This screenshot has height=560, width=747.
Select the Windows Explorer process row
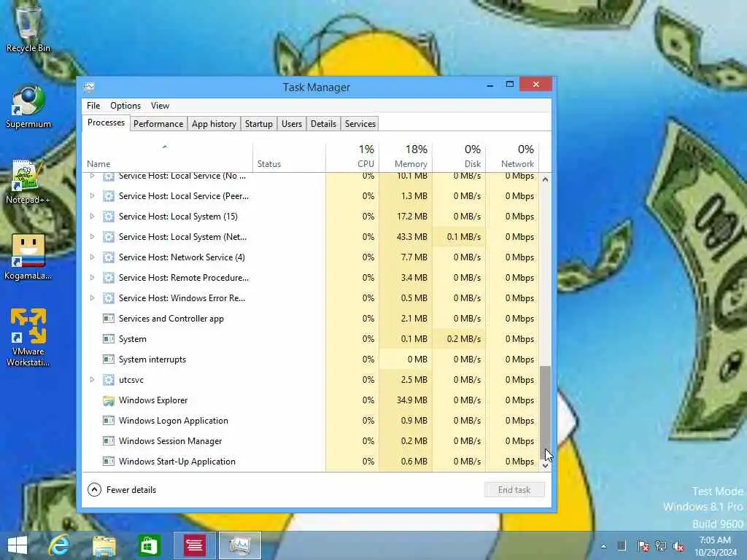311,400
